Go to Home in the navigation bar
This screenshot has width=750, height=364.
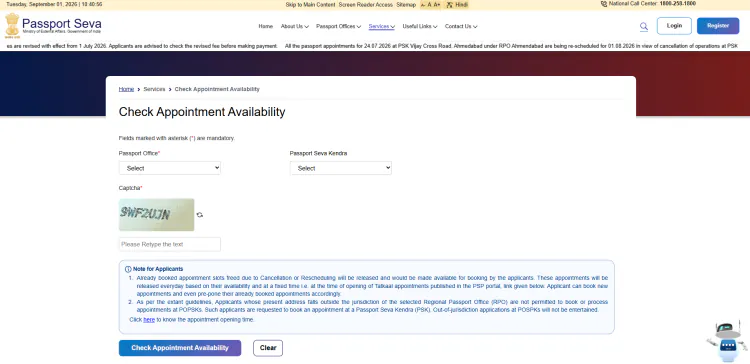pos(265,26)
